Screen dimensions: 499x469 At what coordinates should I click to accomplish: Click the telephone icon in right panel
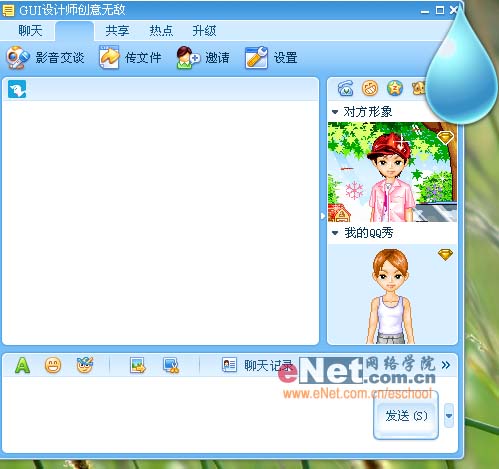[x=345, y=88]
